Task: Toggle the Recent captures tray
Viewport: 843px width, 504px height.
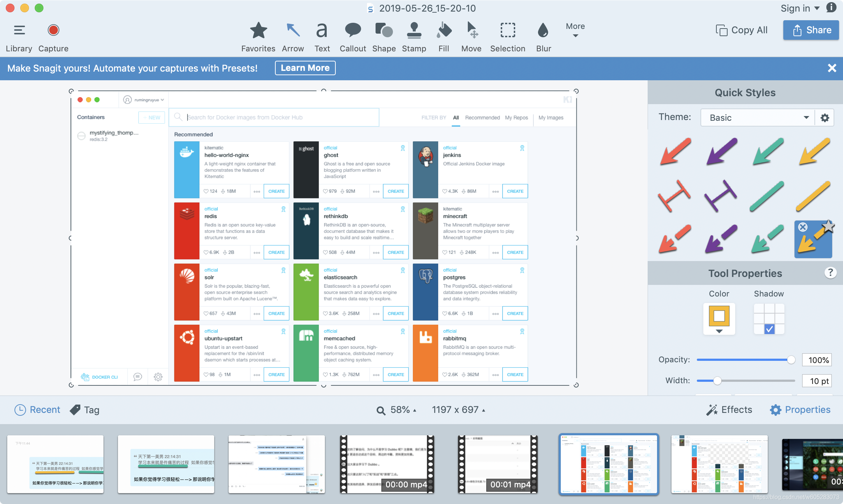Action: 37,410
